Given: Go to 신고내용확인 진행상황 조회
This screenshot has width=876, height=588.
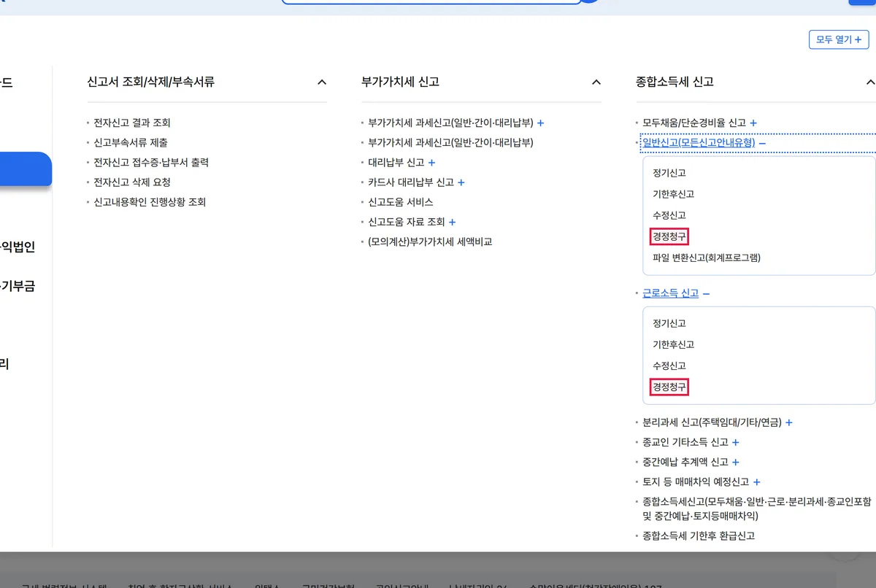Looking at the screenshot, I should click(x=150, y=201).
